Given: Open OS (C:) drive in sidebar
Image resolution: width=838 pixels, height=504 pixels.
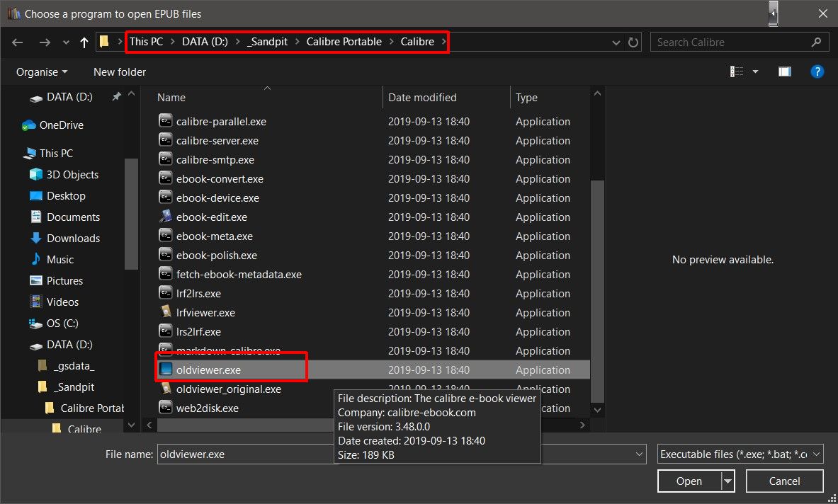Looking at the screenshot, I should (62, 323).
